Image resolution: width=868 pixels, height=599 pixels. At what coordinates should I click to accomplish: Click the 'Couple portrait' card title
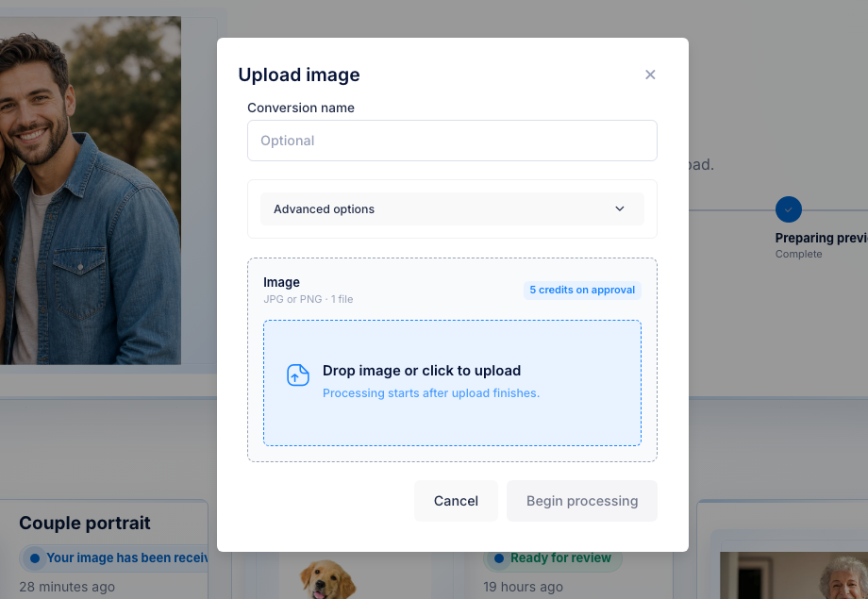click(85, 524)
